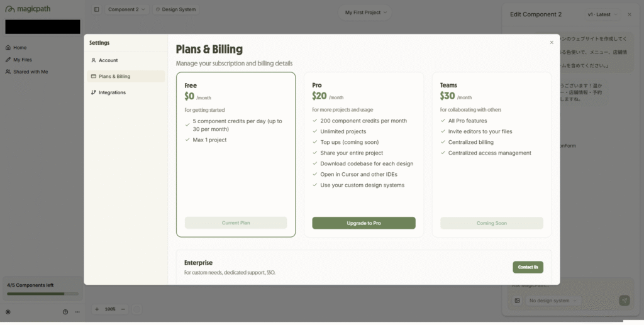Screen dimensions: 644x325
Task: Click the zoom out minus icon
Action: [x=123, y=309]
